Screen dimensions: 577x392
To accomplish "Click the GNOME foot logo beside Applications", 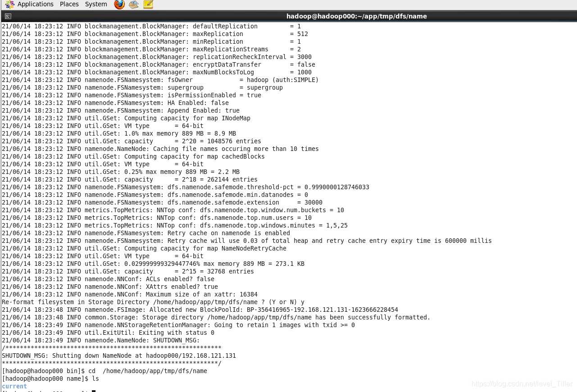I will pos(10,5).
